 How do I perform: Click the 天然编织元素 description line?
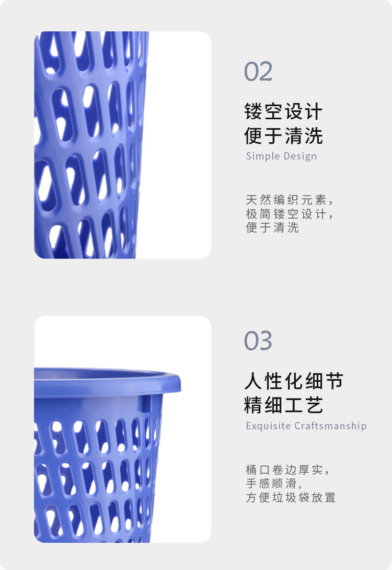(289, 200)
